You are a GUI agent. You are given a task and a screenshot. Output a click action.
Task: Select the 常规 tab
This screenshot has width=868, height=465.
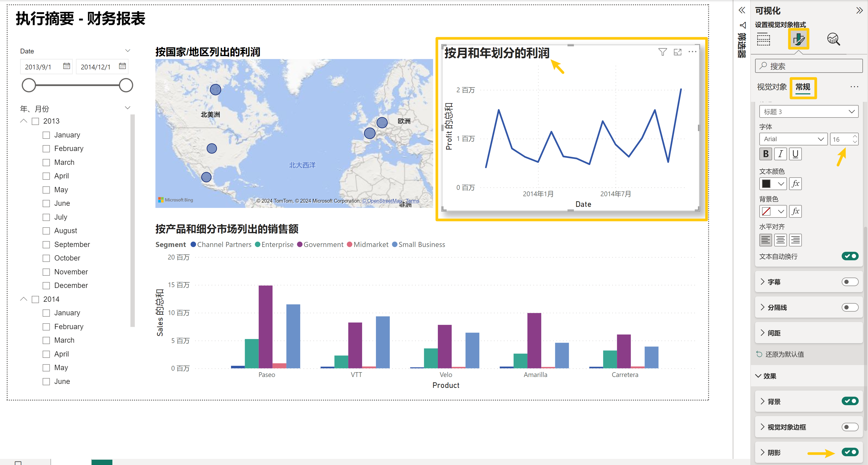point(803,87)
